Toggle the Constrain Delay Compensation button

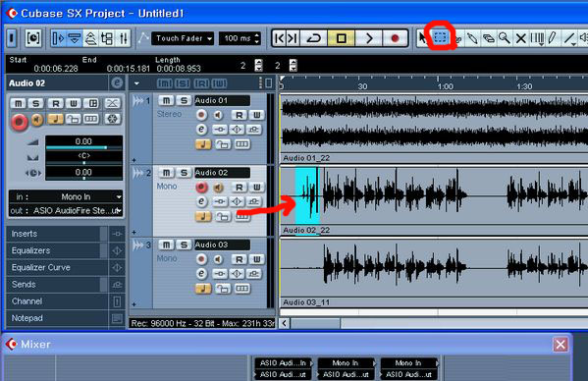[x=33, y=38]
